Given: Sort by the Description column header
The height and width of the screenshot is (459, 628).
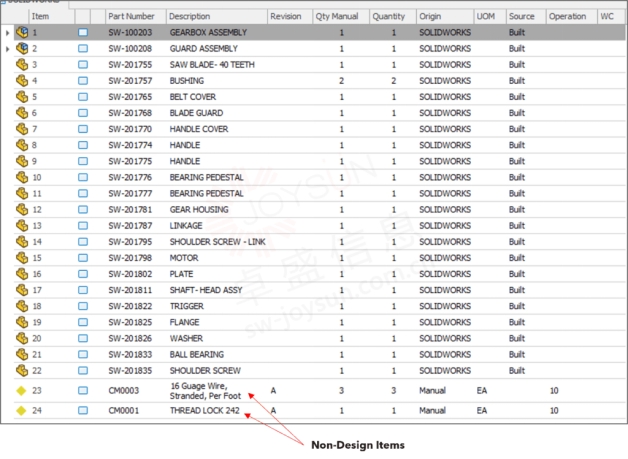Looking at the screenshot, I should coord(217,16).
